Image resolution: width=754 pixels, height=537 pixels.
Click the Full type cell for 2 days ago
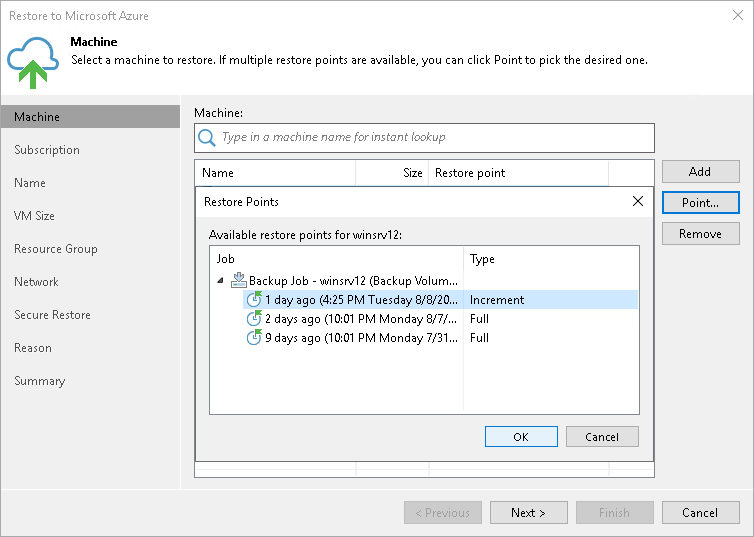click(x=479, y=319)
